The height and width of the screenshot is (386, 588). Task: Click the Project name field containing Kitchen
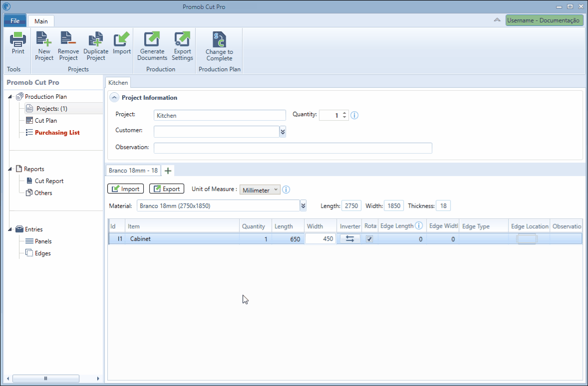click(x=220, y=115)
